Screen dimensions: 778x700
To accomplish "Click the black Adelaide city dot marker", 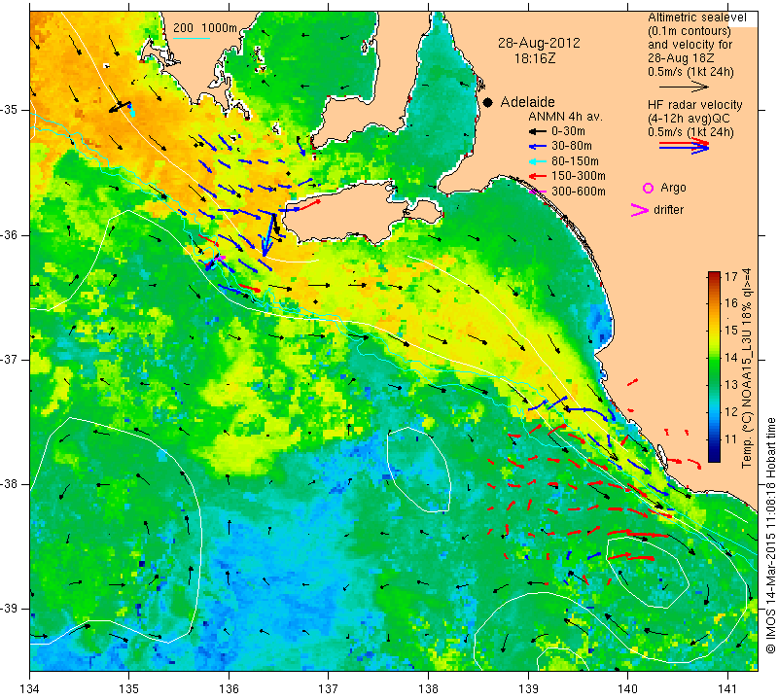I will click(x=488, y=102).
